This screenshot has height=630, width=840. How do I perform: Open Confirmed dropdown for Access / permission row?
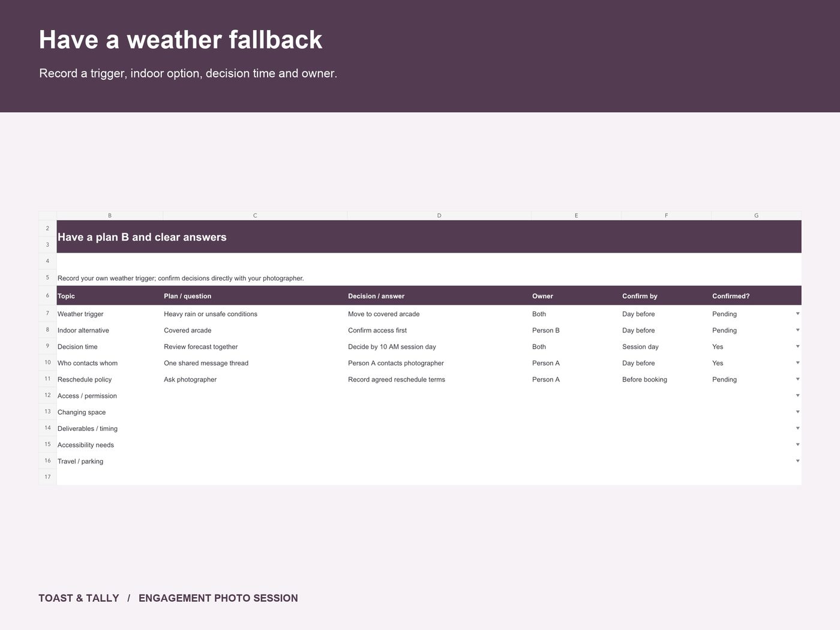pos(797,395)
